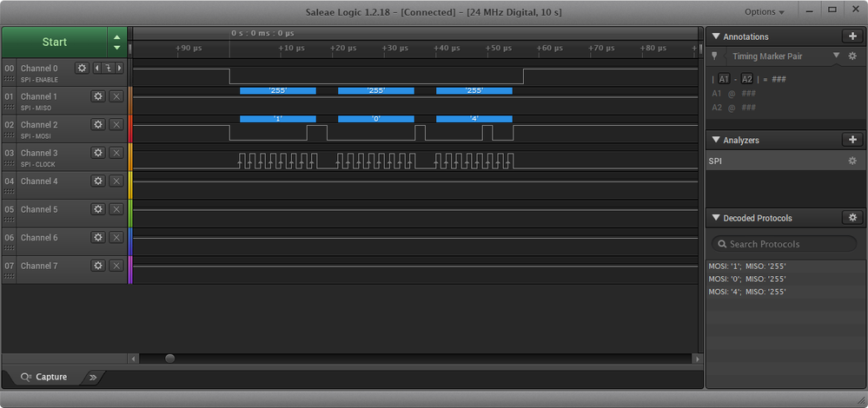Add a new analyzer with plus button
The width and height of the screenshot is (868, 408).
(852, 140)
